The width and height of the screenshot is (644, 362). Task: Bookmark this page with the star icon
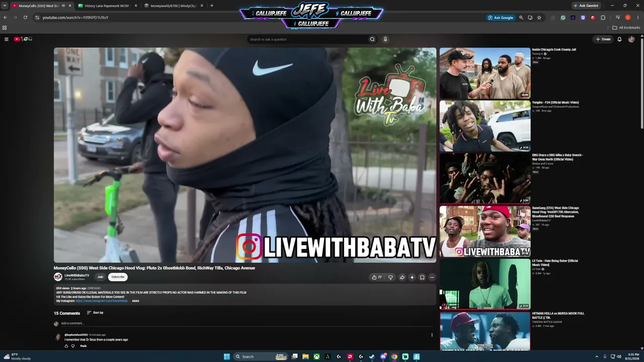tap(539, 18)
